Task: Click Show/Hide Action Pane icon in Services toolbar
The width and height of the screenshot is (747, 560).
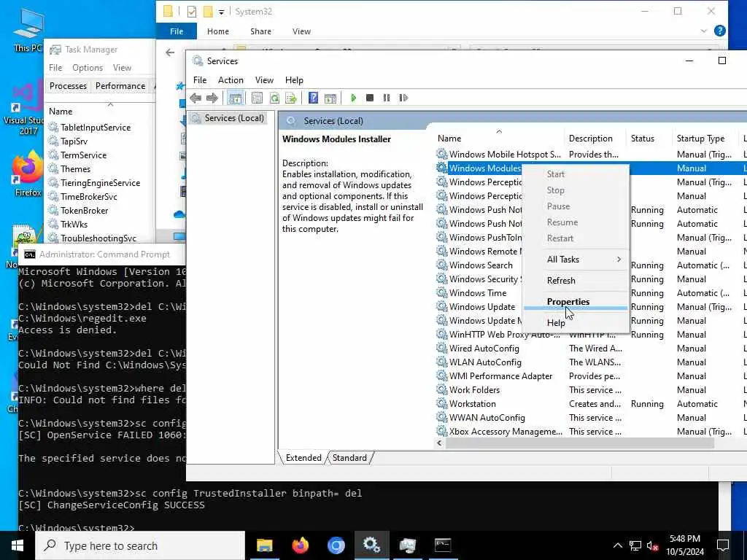Action: click(330, 98)
